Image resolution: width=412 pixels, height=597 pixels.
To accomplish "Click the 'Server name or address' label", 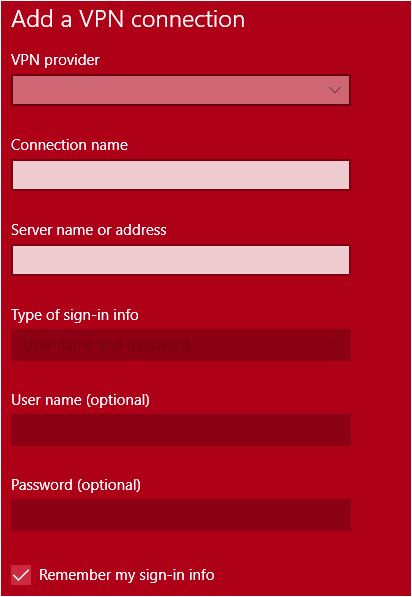I will pos(89,230).
